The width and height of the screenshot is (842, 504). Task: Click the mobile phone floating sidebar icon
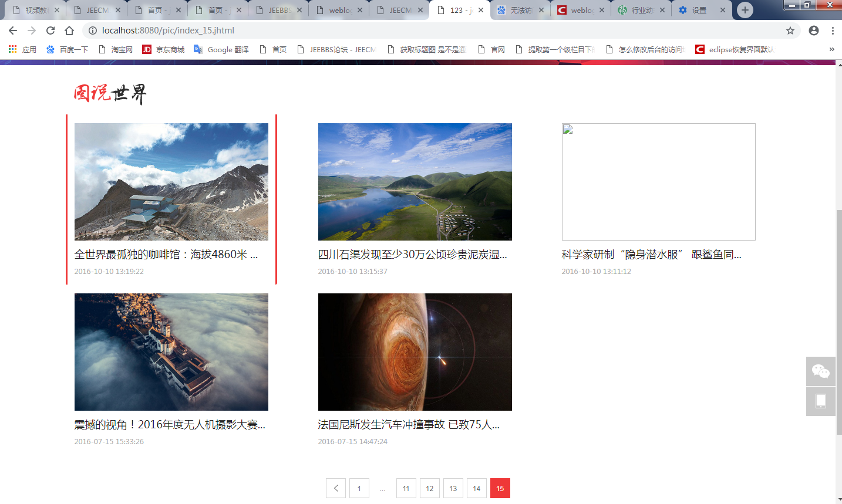click(x=821, y=401)
